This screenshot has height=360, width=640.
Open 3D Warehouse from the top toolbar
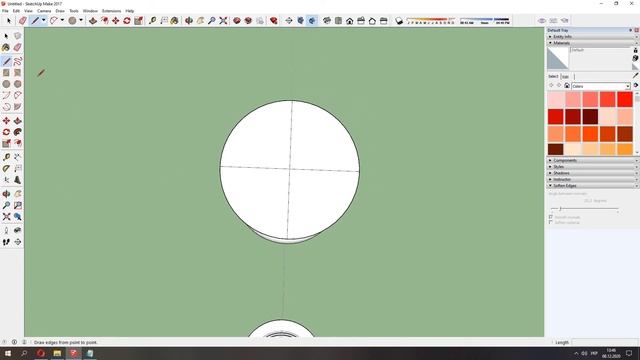tap(237, 20)
